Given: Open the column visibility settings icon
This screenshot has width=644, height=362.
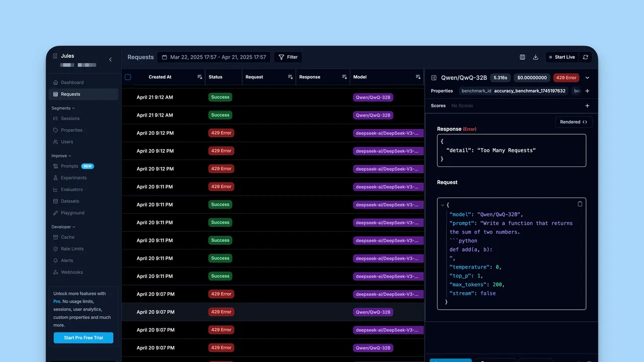Looking at the screenshot, I should [x=522, y=57].
